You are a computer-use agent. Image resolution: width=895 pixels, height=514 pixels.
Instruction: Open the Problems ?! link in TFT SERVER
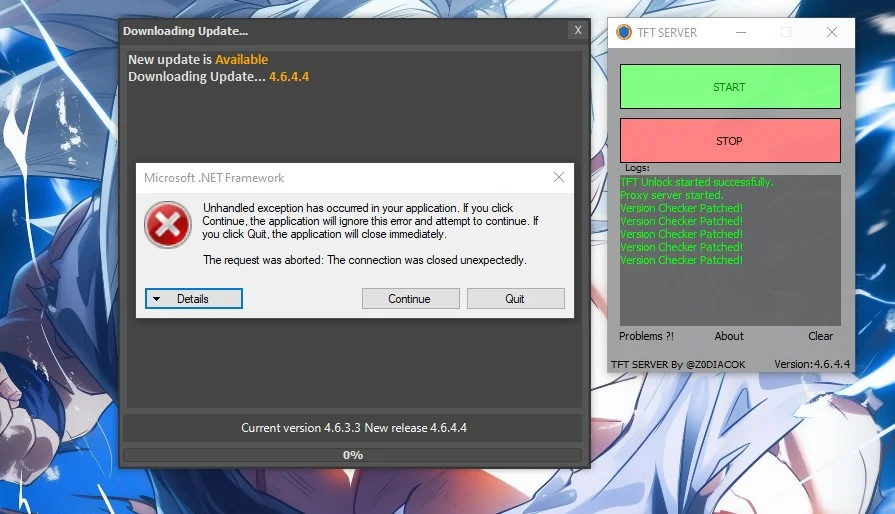click(646, 336)
